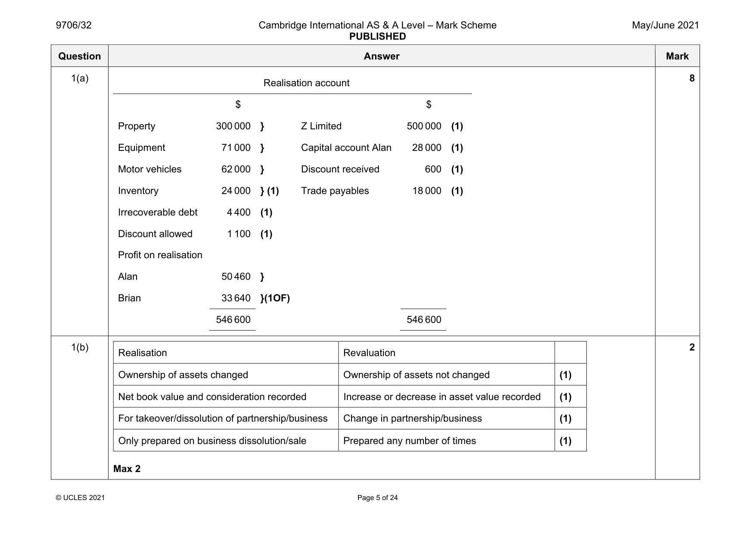Viewport: 756px width, 535px height.
Task: Click the mark total '8' for 1(a)
Action: 692,78
